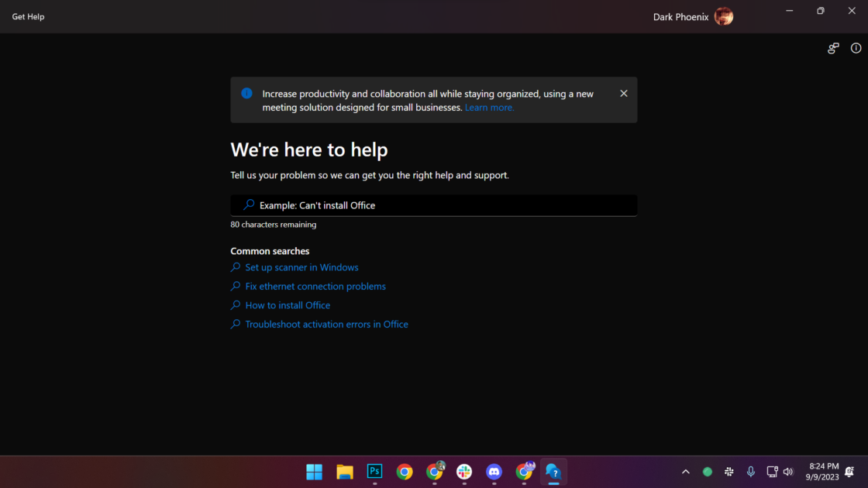This screenshot has width=868, height=488.
Task: Click the microphone icon in system tray
Action: click(750, 472)
